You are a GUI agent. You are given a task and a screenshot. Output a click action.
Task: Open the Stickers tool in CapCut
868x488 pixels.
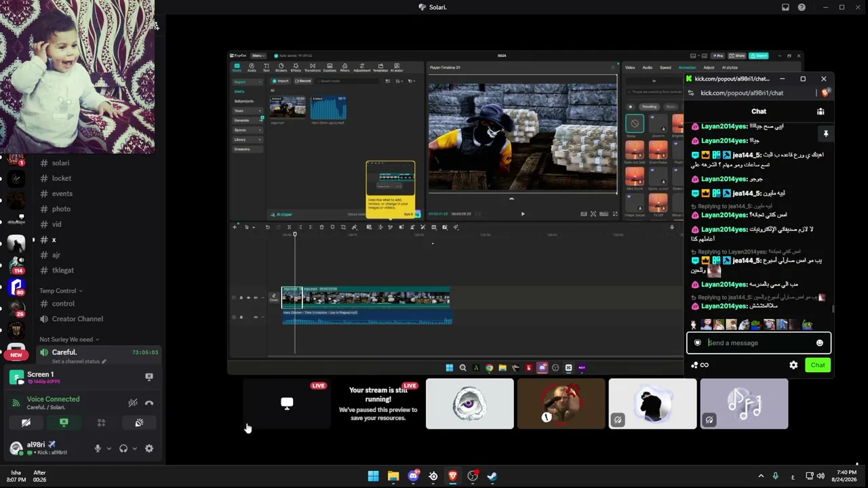pyautogui.click(x=281, y=67)
